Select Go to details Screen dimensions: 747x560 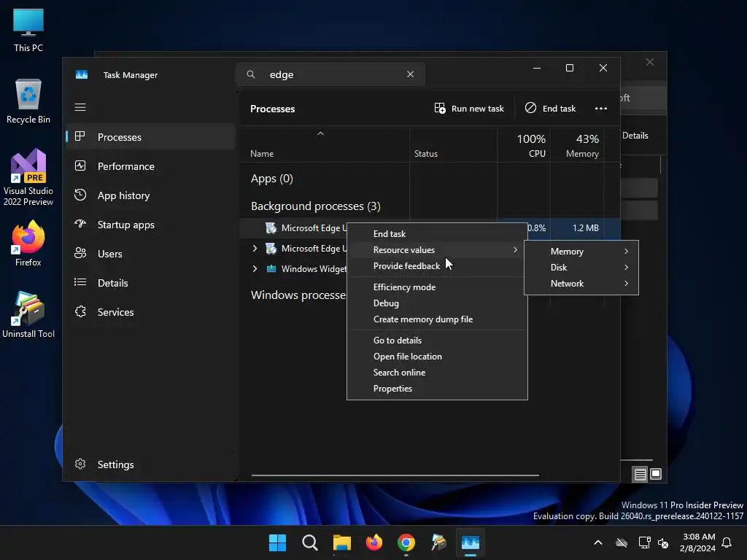437,341
